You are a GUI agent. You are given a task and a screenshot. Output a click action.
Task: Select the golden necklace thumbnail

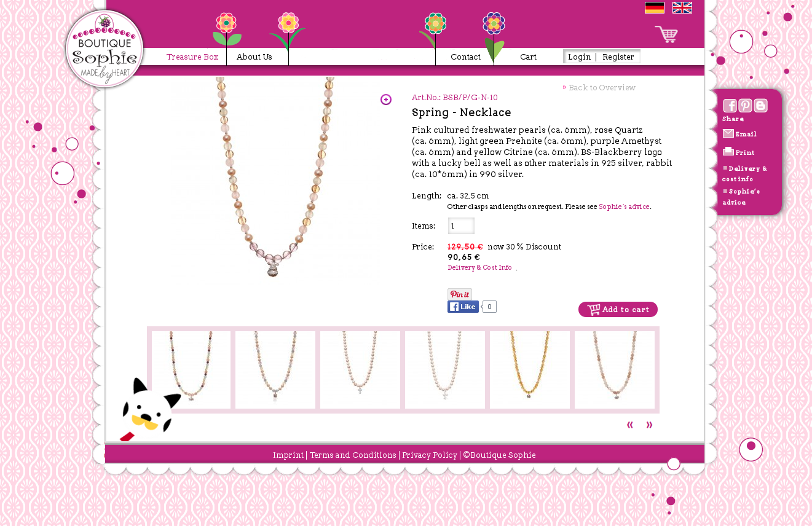coord(530,370)
